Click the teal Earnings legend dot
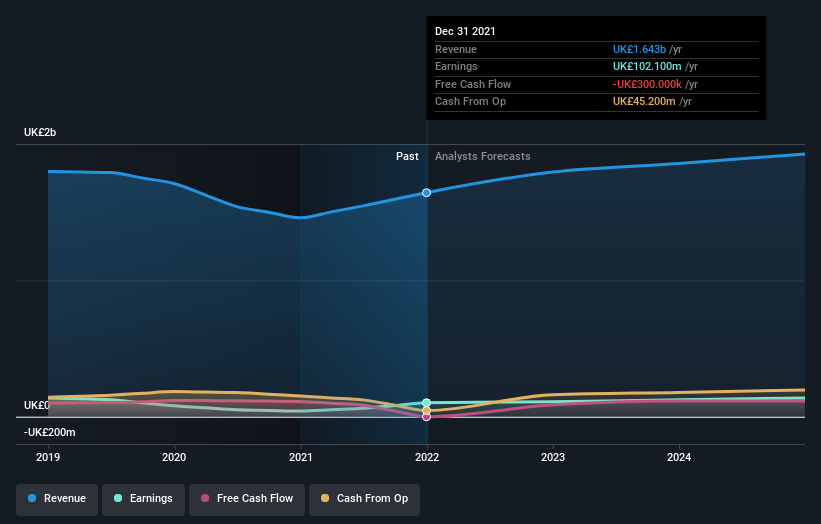Image resolution: width=821 pixels, height=524 pixels. [118, 498]
